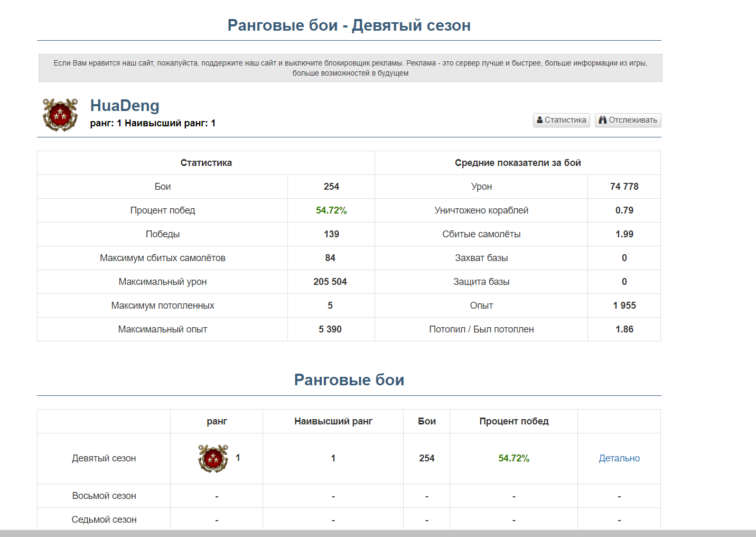Viewport: 756px width, 537px height.
Task: Click the Максимальный урон value 205 504
Action: pos(330,282)
